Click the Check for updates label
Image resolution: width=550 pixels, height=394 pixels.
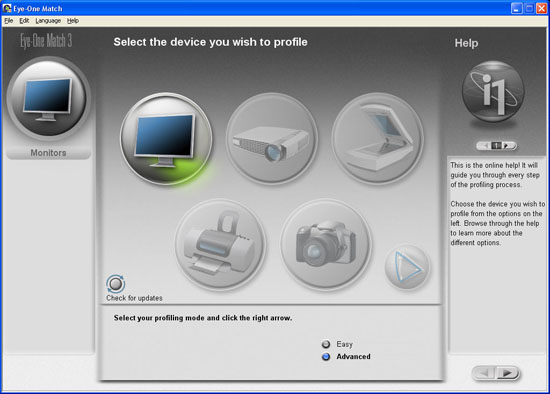pos(134,298)
